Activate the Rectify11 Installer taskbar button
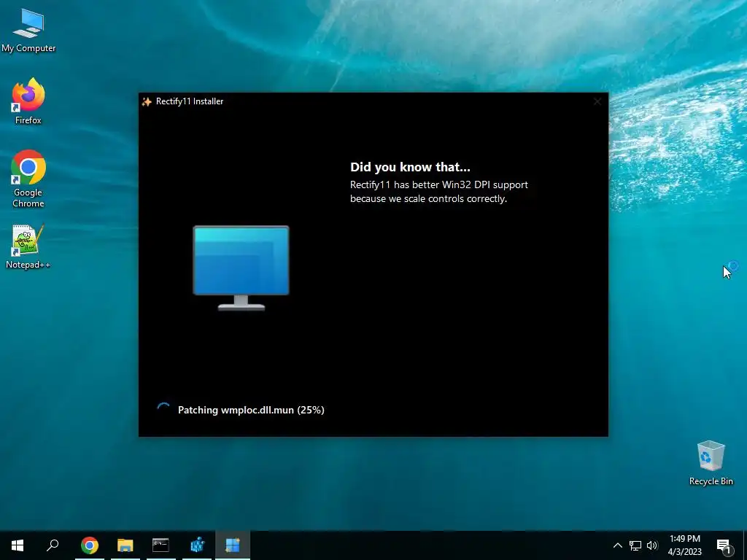 (233, 545)
